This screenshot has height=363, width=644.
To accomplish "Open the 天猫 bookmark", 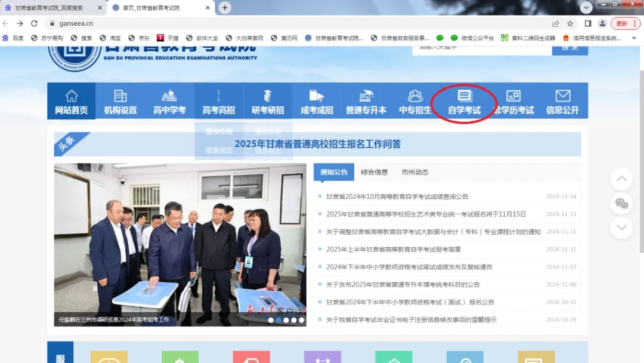I will [x=168, y=38].
